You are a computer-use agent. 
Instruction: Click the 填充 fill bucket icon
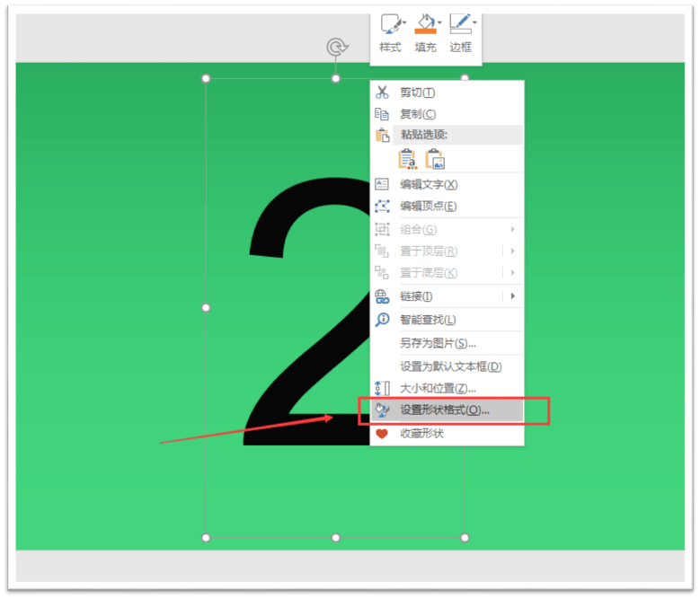tap(425, 21)
